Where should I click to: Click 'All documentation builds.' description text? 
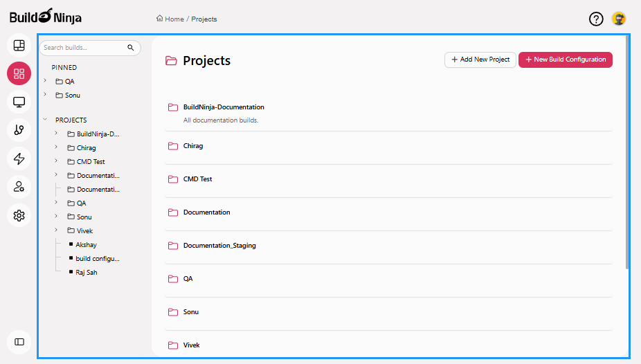(221, 120)
